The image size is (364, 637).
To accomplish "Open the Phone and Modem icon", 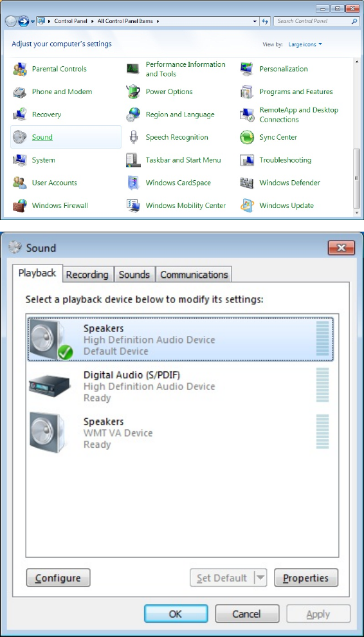I will click(19, 92).
